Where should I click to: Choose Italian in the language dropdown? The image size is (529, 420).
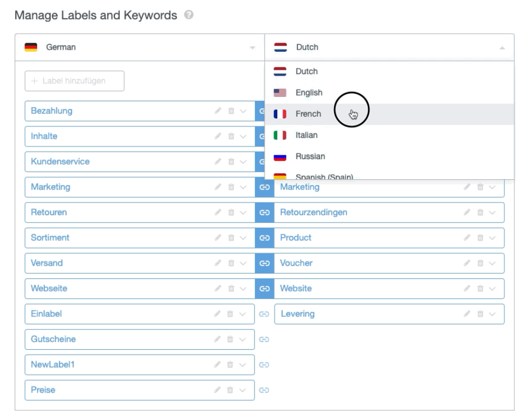tap(306, 135)
